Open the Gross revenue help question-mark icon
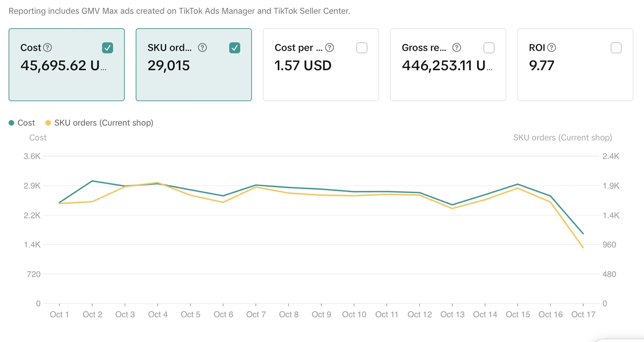The height and width of the screenshot is (342, 644). 456,48
